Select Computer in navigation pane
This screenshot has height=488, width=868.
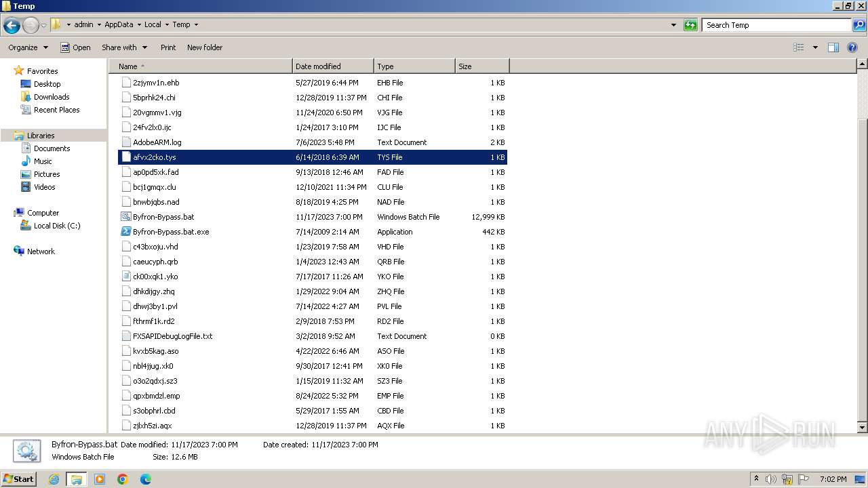click(x=43, y=213)
